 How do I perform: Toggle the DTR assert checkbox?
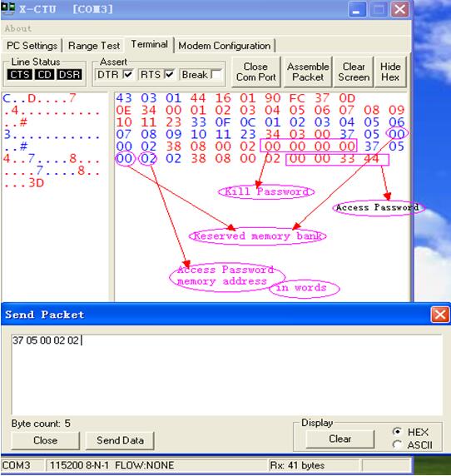[128, 74]
